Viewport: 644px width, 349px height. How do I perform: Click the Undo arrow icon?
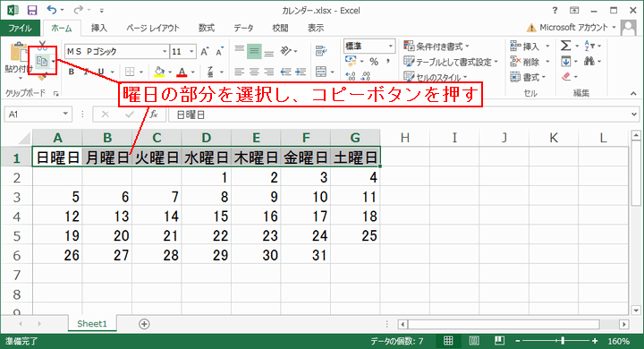[x=51, y=10]
